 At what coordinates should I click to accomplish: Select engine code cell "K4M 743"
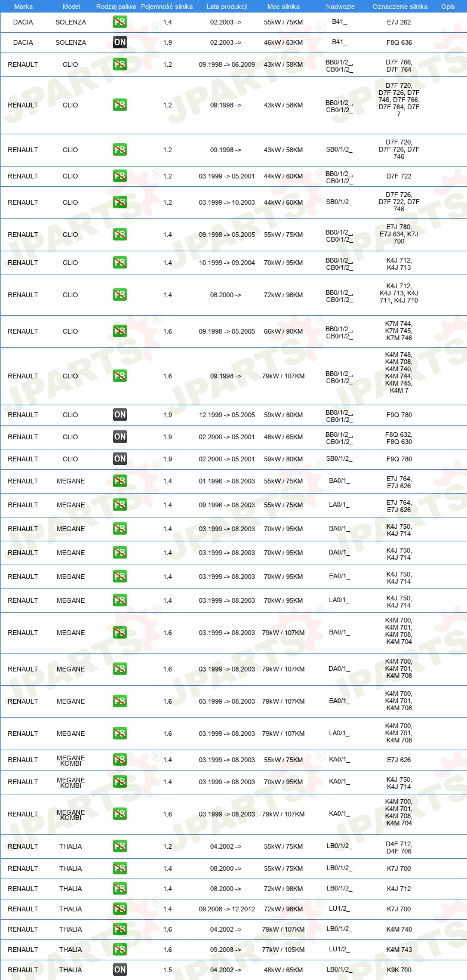pyautogui.click(x=399, y=950)
